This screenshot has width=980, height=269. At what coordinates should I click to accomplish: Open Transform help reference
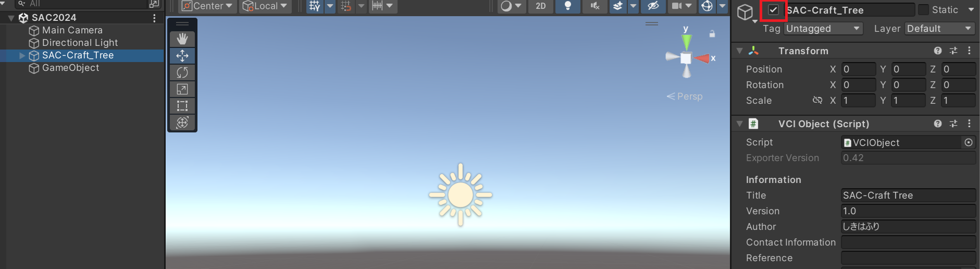click(x=938, y=51)
